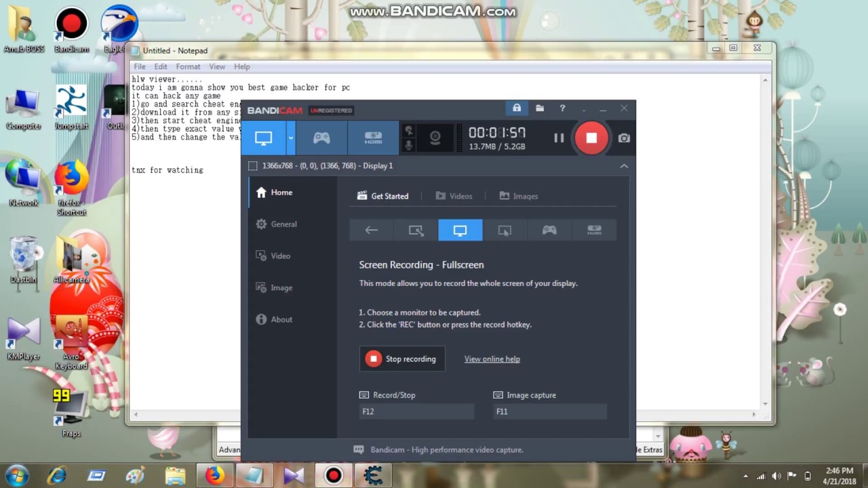Open Video settings in sidebar
Viewport: 868px width, 488px height.
point(292,256)
